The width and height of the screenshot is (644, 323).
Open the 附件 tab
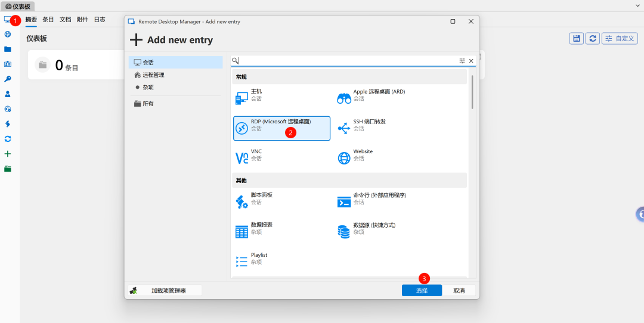pos(82,19)
